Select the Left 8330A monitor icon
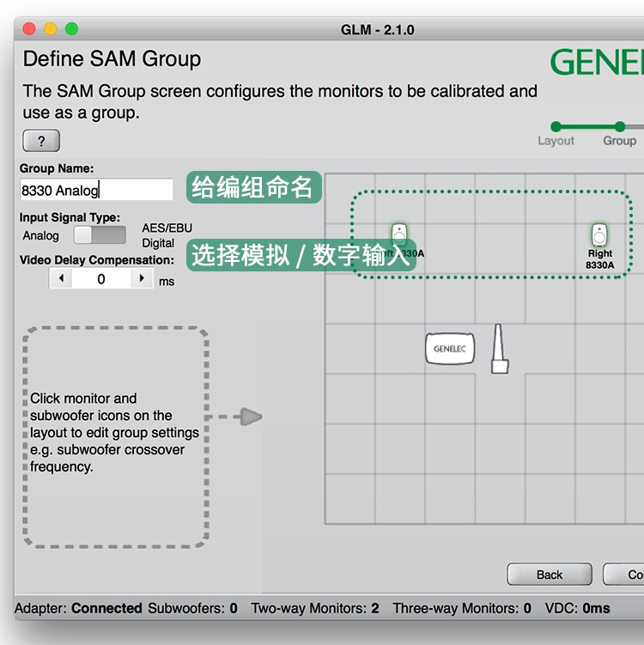Image resolution: width=644 pixels, height=645 pixels. pos(399,234)
